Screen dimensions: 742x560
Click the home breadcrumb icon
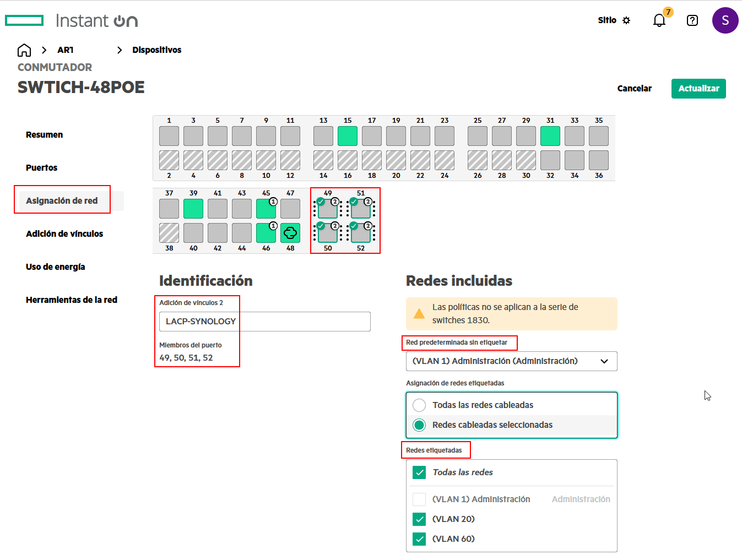pyautogui.click(x=24, y=50)
